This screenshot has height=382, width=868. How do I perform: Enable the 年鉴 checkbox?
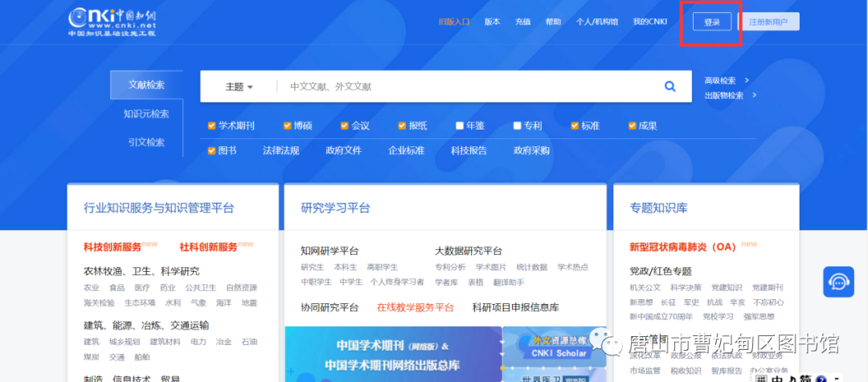460,125
